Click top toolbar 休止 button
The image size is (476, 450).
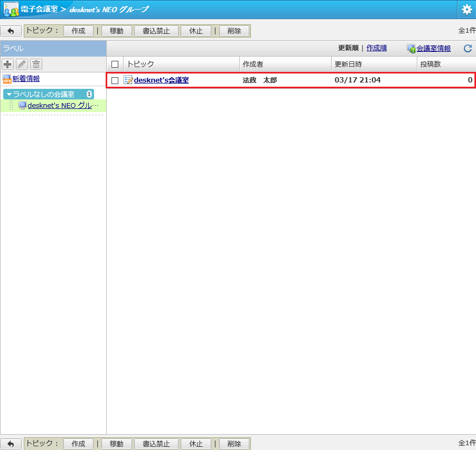pyautogui.click(x=196, y=31)
